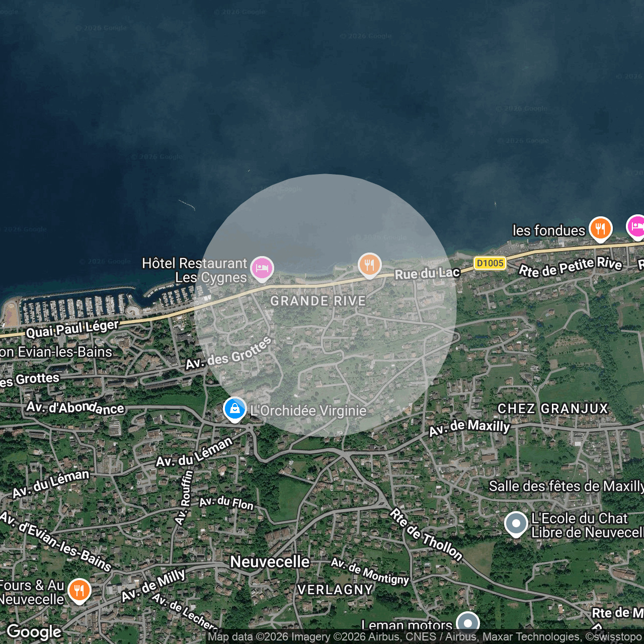Select the GRANDE RIVE neighborhood label
The height and width of the screenshot is (644, 644).
pyautogui.click(x=318, y=301)
